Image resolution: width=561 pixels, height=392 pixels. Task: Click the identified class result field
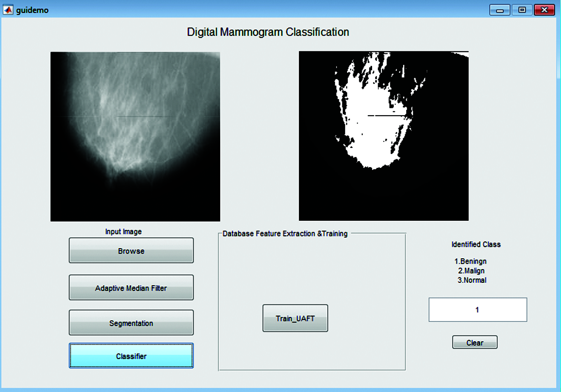coord(478,310)
